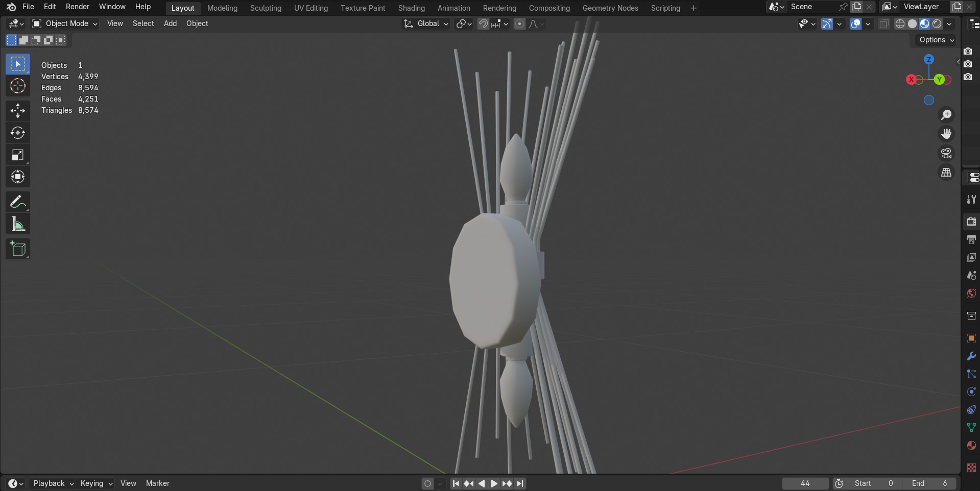Open the Physics properties tab
Viewport: 980px width, 491px height.
971,392
